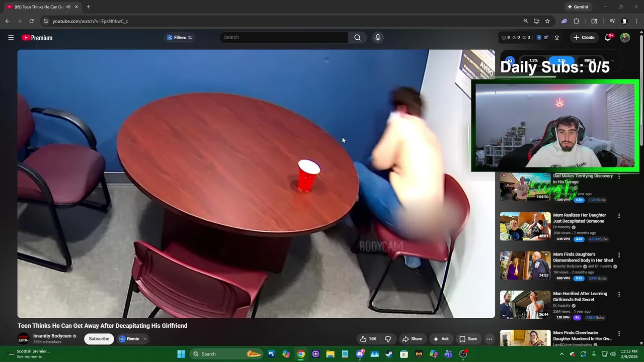
Task: Click the Gemini button in title bar
Action: pyautogui.click(x=578, y=7)
